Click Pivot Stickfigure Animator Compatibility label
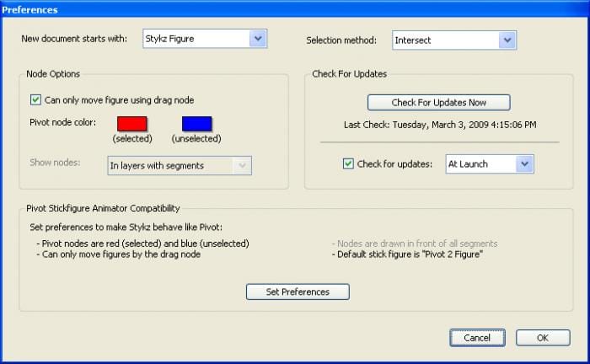This screenshot has height=364, width=590. tap(103, 208)
